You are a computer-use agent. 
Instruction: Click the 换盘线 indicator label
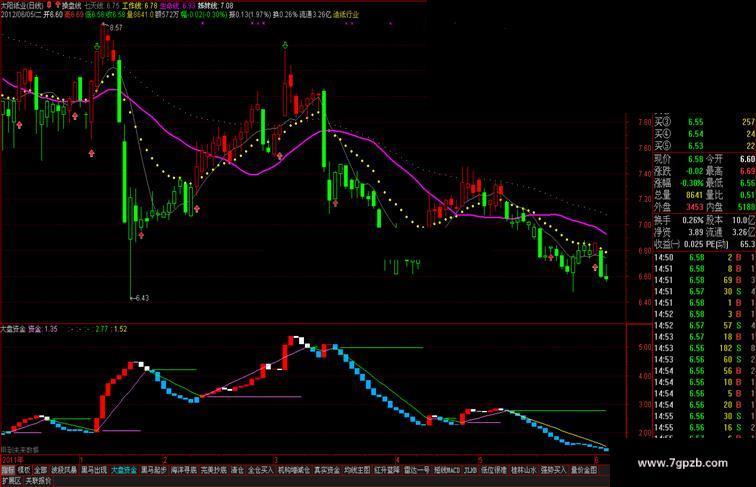71,6
